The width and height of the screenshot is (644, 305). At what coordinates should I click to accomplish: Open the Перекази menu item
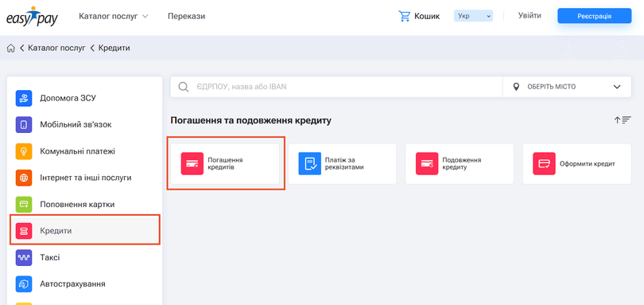[x=187, y=17]
